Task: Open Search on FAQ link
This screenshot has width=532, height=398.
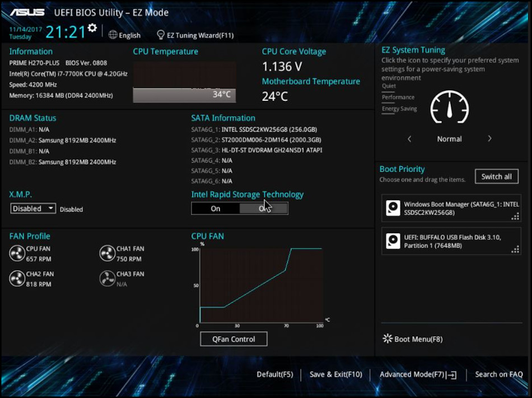Action: coord(499,374)
